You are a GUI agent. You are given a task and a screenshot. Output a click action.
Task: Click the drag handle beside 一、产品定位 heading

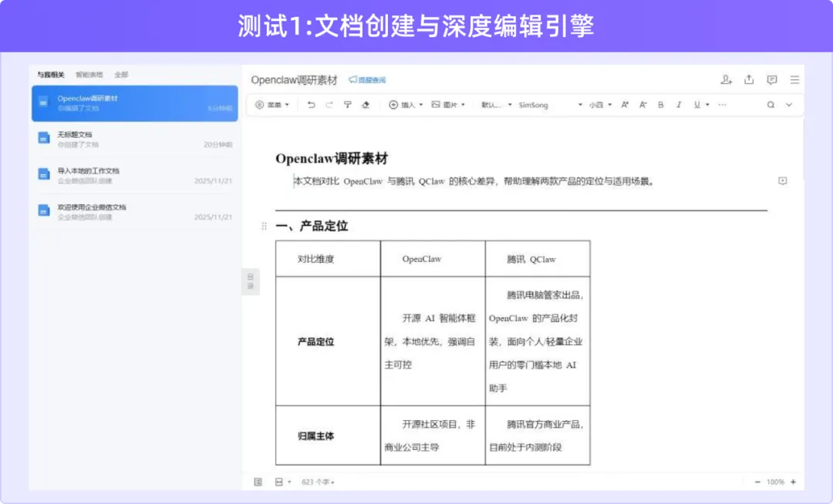pyautogui.click(x=264, y=226)
